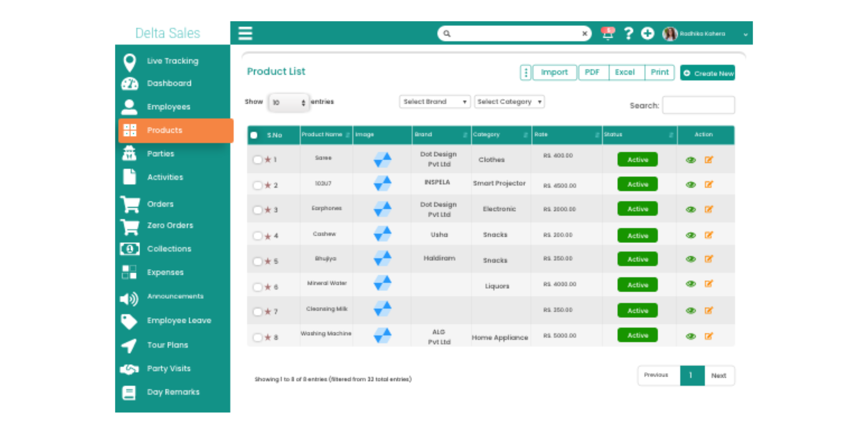Open Live Tracking from sidebar
868x434 pixels.
pyautogui.click(x=172, y=61)
